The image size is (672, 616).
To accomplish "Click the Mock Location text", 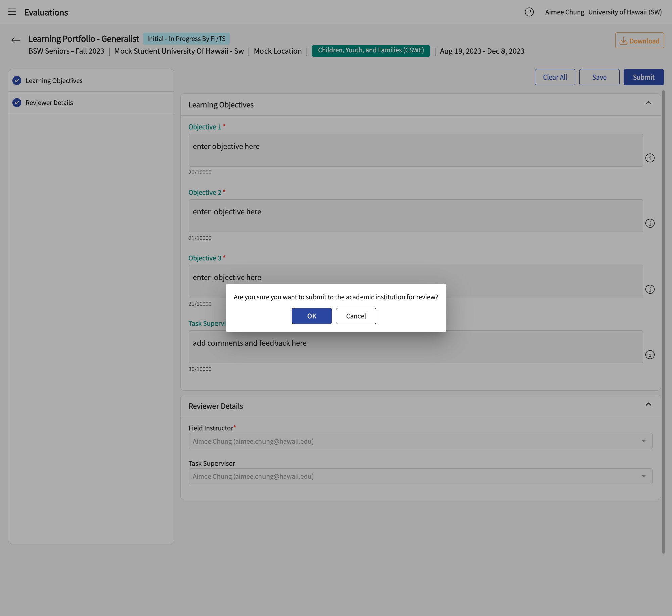I will (x=278, y=51).
